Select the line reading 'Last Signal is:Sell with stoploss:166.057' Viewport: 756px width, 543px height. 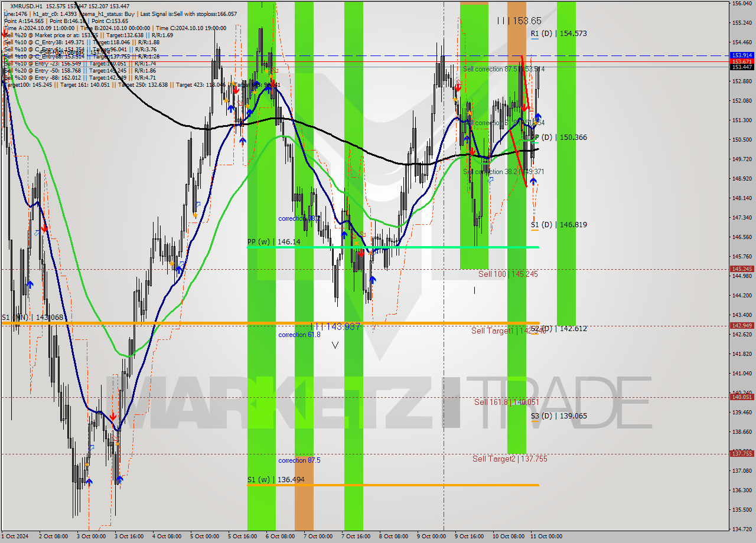188,14
